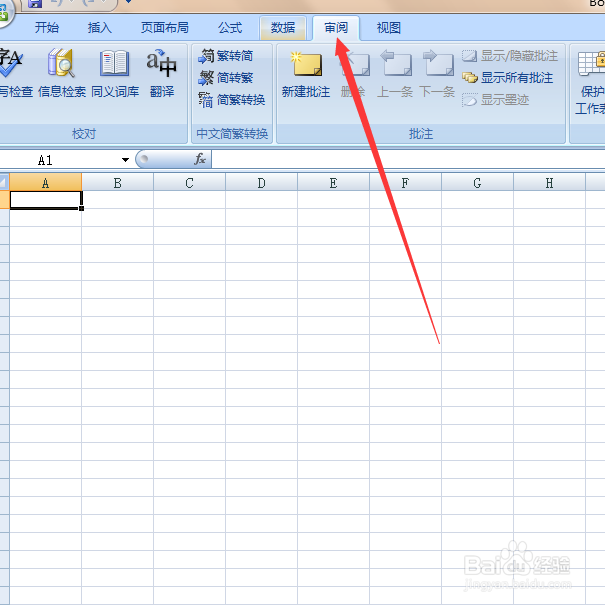Open the 页面布局 tab
Viewport: 605px width, 605px height.
[165, 28]
